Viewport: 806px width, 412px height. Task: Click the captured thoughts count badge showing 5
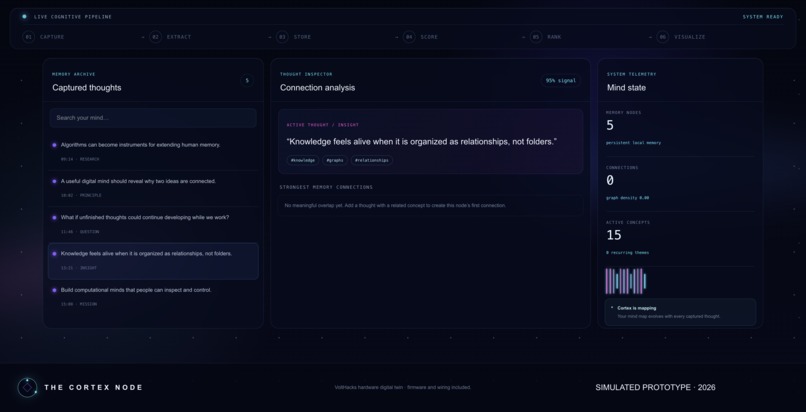tap(247, 81)
